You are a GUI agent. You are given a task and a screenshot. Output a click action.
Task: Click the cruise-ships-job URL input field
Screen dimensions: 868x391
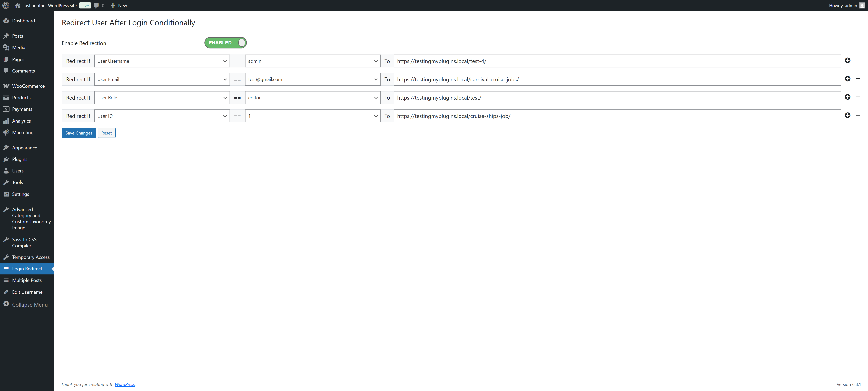pyautogui.click(x=617, y=116)
